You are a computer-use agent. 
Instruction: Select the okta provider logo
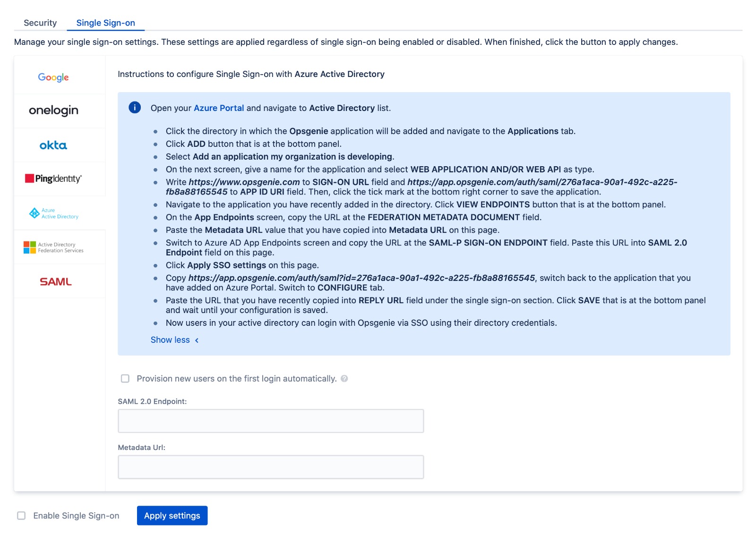click(x=53, y=145)
